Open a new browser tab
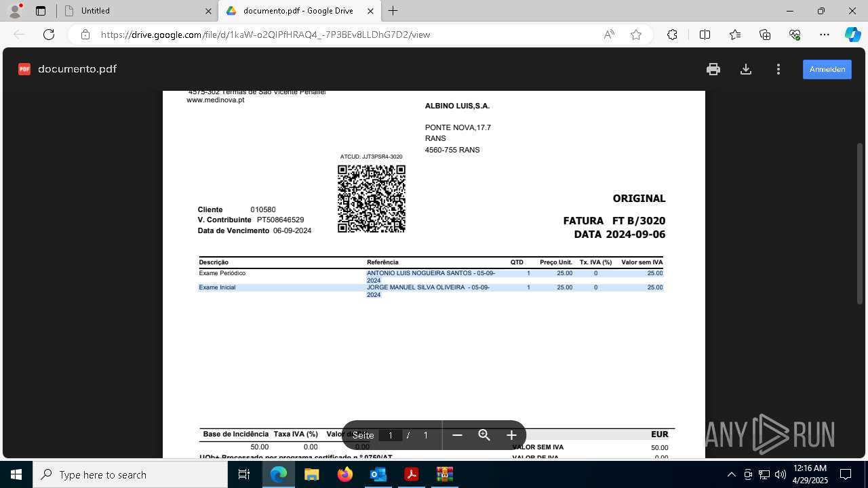 [x=393, y=11]
